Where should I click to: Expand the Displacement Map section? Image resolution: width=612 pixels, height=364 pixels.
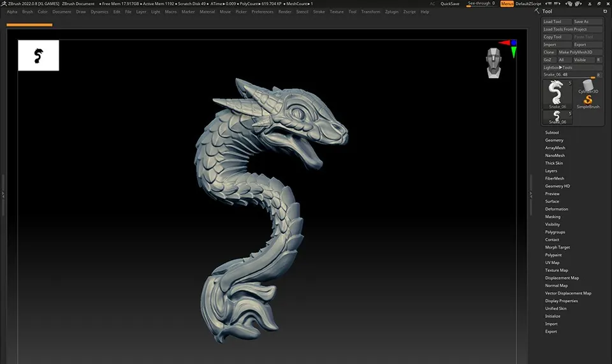(x=562, y=278)
